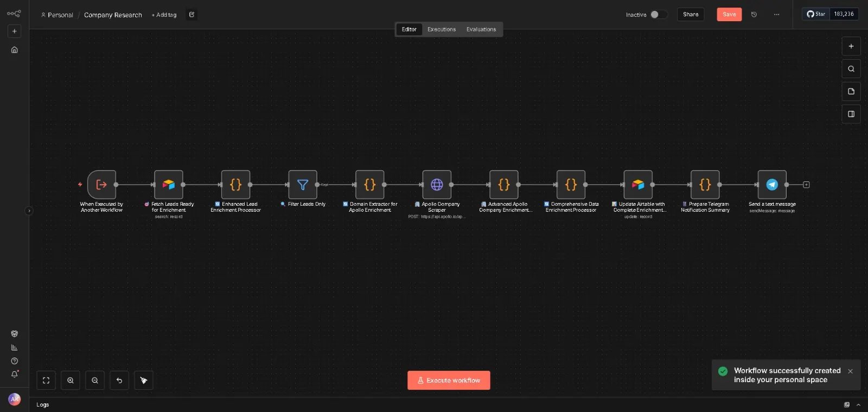Expand the Logs panel chevron
The width and height of the screenshot is (868, 412).
tap(858, 404)
